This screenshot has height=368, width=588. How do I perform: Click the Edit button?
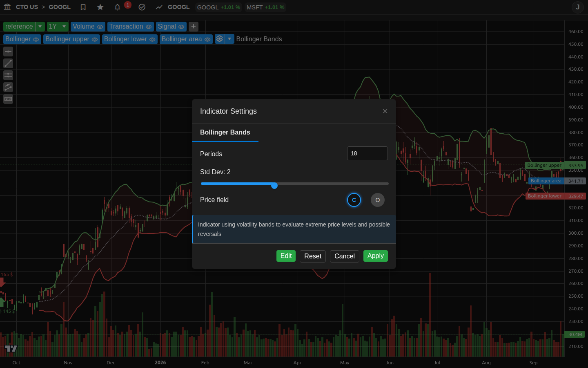point(286,256)
